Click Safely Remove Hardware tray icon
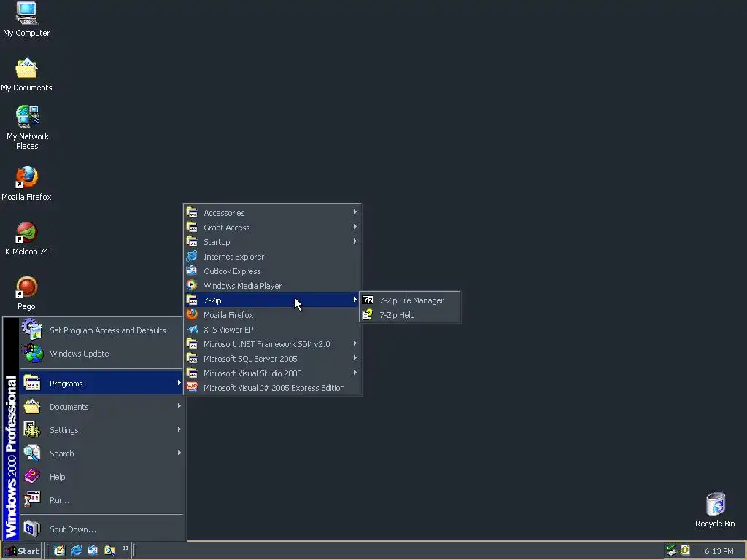This screenshot has width=747, height=560. tap(672, 551)
